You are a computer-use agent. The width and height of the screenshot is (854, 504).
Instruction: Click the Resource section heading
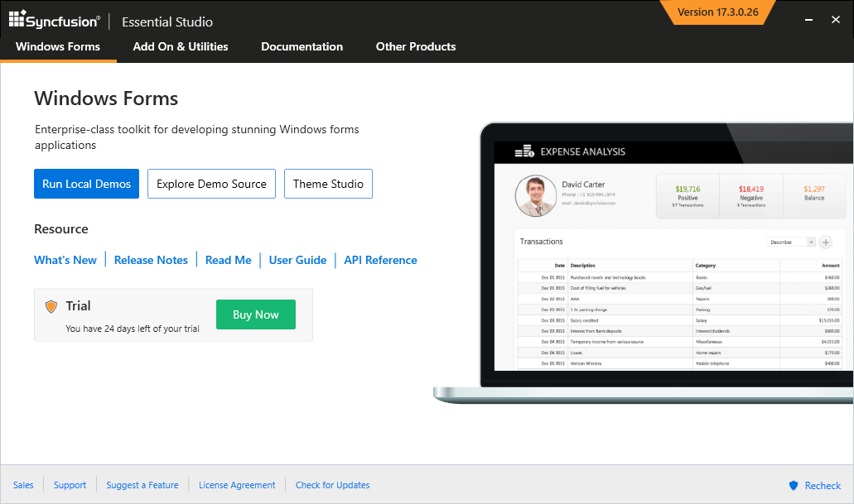[x=61, y=229]
